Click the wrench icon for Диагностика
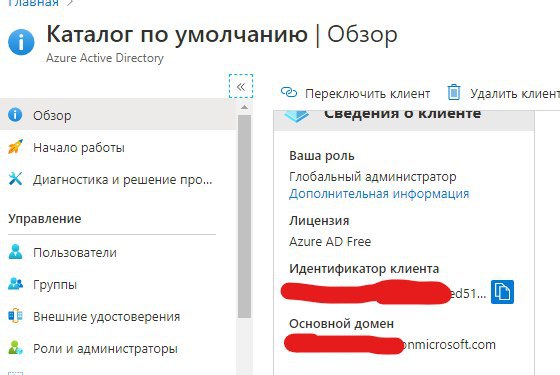Screen dimensions: 560x375 [x=15, y=179]
